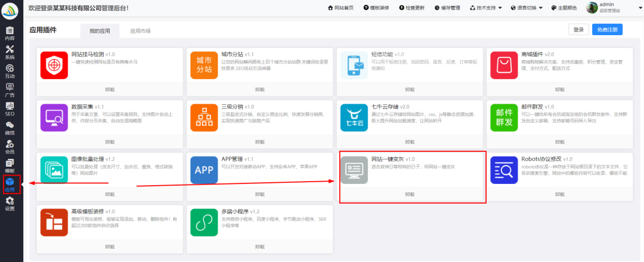This screenshot has width=644, height=262.
Task: Select the 我的应用 tab
Action: [100, 30]
